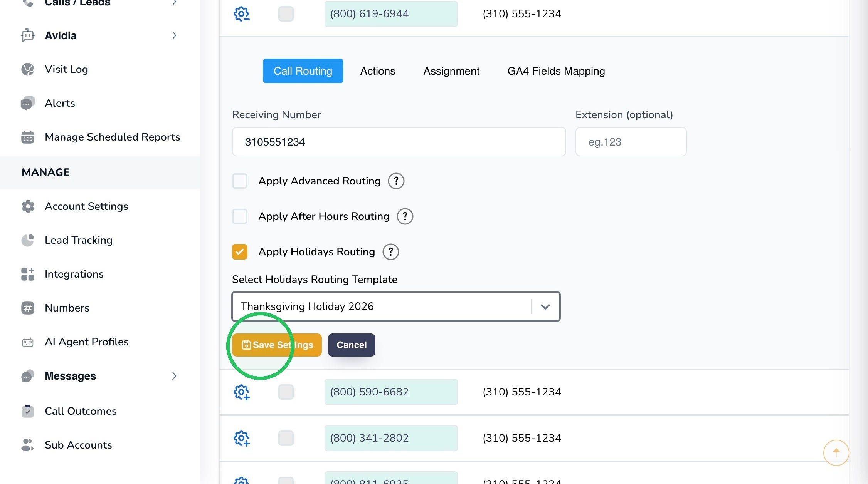Open the Call Outcomes link
Screen dimensions: 868x484
coord(81,411)
